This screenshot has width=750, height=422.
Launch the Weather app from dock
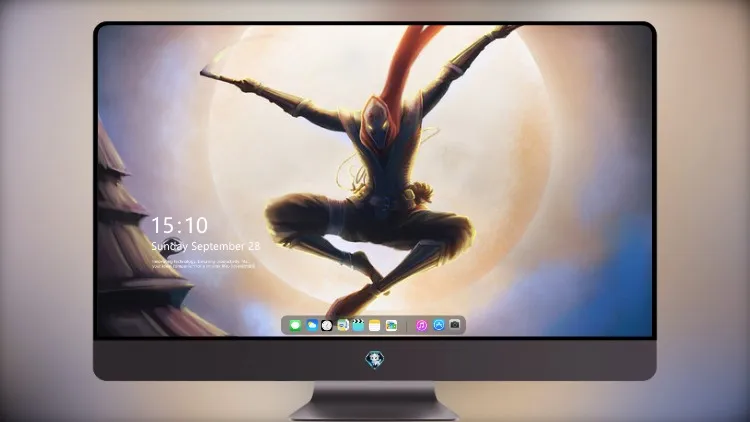(x=311, y=325)
